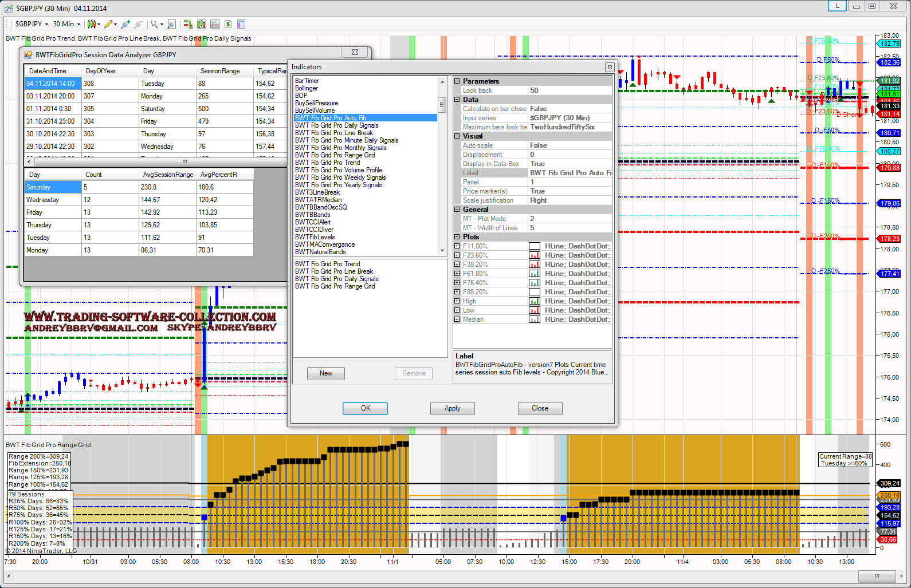Click the green dollar chart trader icon
This screenshot has height=588, width=911.
(228, 24)
